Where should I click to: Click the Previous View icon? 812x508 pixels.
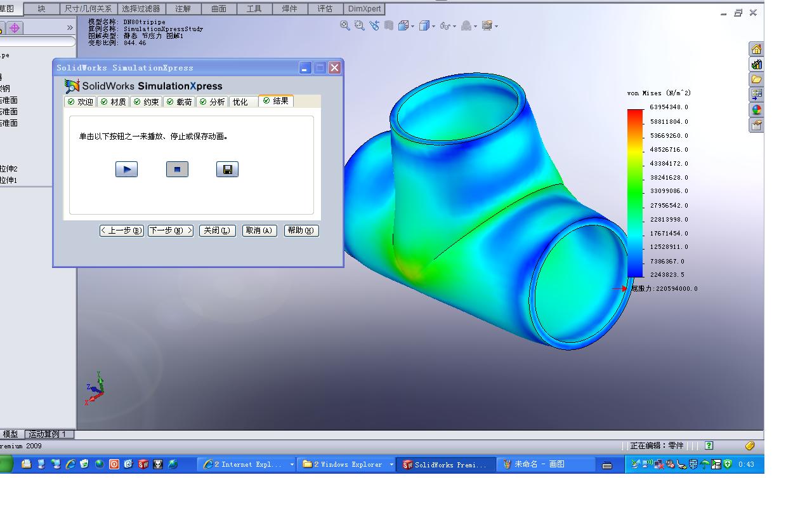point(374,25)
